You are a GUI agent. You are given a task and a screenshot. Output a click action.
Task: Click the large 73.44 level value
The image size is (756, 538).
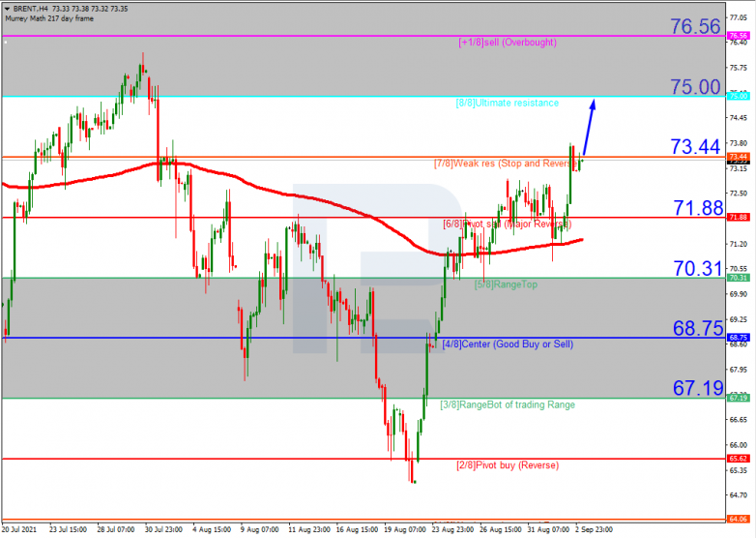[695, 147]
